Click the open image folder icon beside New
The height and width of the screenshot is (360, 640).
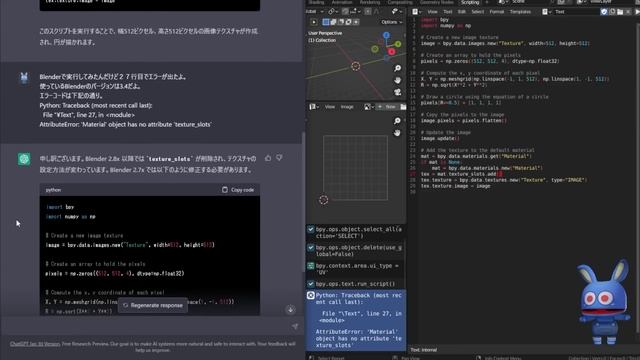pyautogui.click(x=403, y=107)
